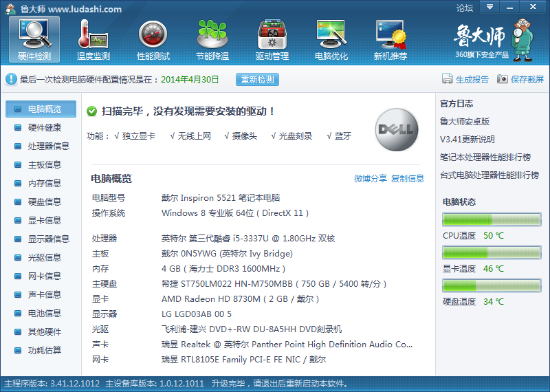Launch the 性能测试 performance test
550x392 pixels.
(153, 39)
